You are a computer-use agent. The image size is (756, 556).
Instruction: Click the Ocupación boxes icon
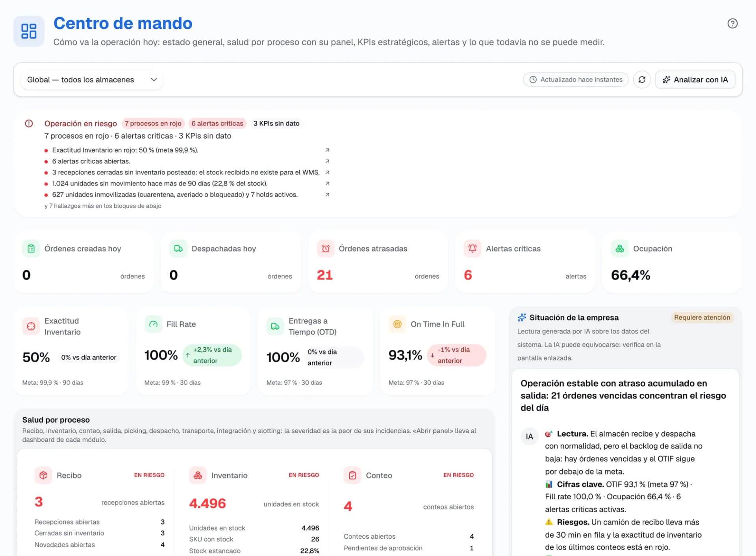[620, 249]
